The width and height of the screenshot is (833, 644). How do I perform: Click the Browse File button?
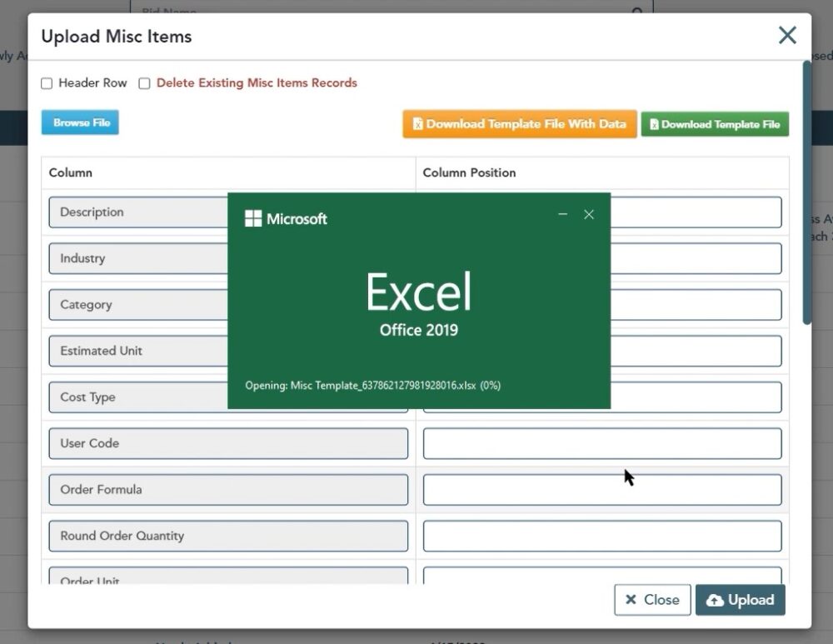81,122
